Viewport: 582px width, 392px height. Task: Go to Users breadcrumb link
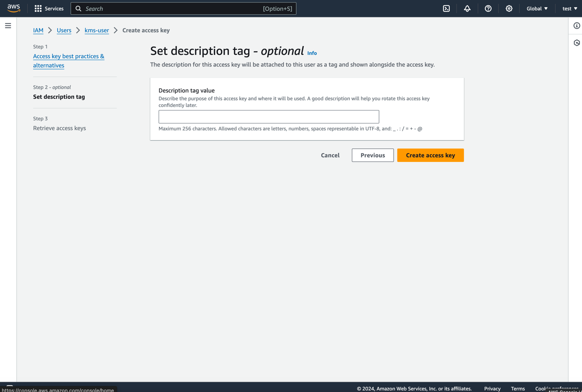pos(64,30)
